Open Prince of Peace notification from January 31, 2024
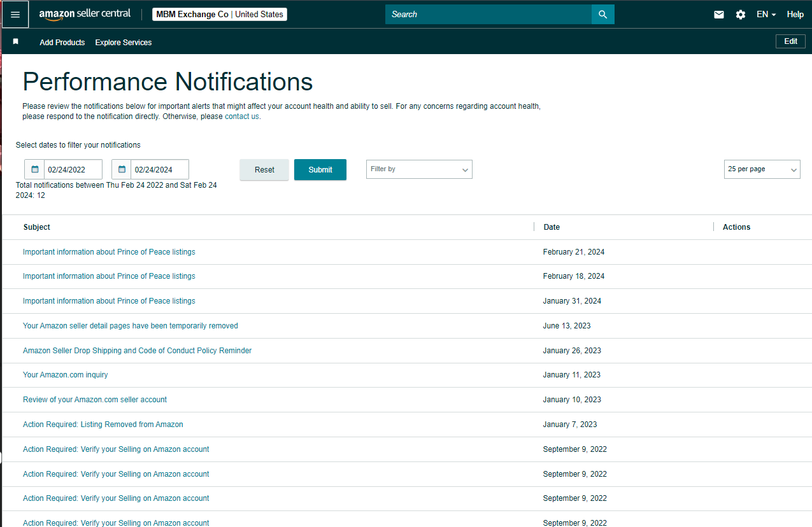 (x=109, y=301)
